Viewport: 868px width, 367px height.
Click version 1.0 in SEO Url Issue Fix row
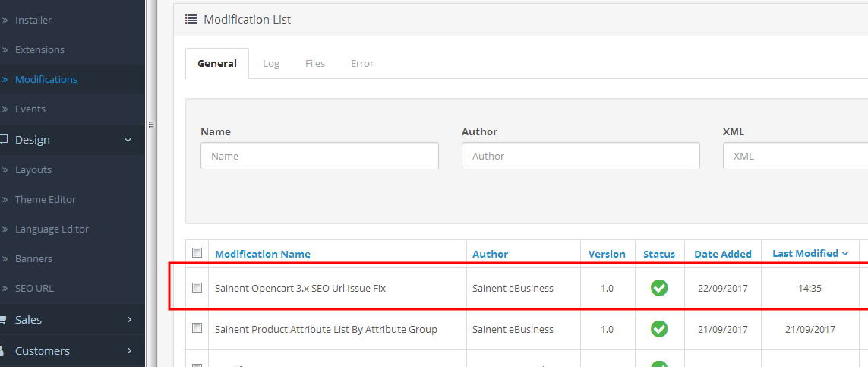tap(607, 289)
